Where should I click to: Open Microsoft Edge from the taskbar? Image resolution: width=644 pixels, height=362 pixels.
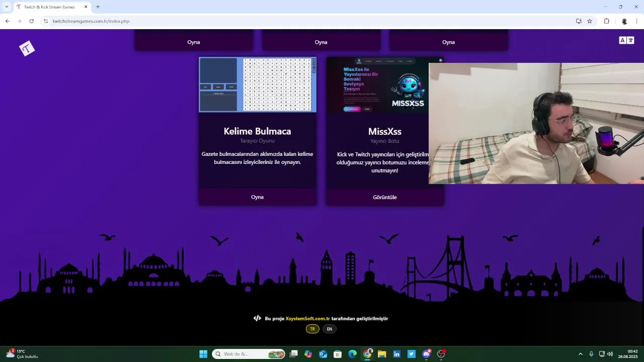352,354
